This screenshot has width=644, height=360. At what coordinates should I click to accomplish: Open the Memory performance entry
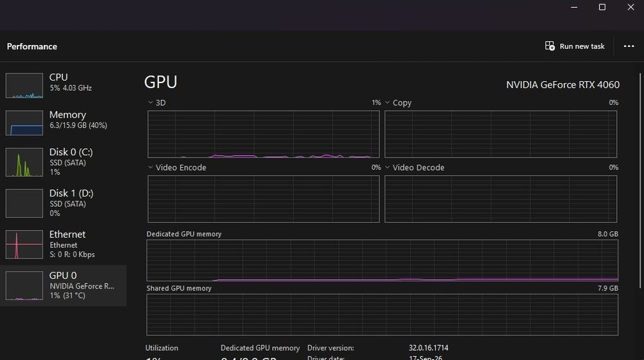[63, 122]
